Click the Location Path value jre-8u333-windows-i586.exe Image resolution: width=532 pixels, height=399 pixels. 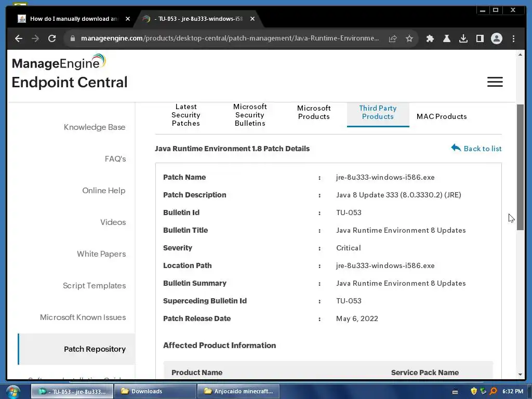[x=385, y=265]
